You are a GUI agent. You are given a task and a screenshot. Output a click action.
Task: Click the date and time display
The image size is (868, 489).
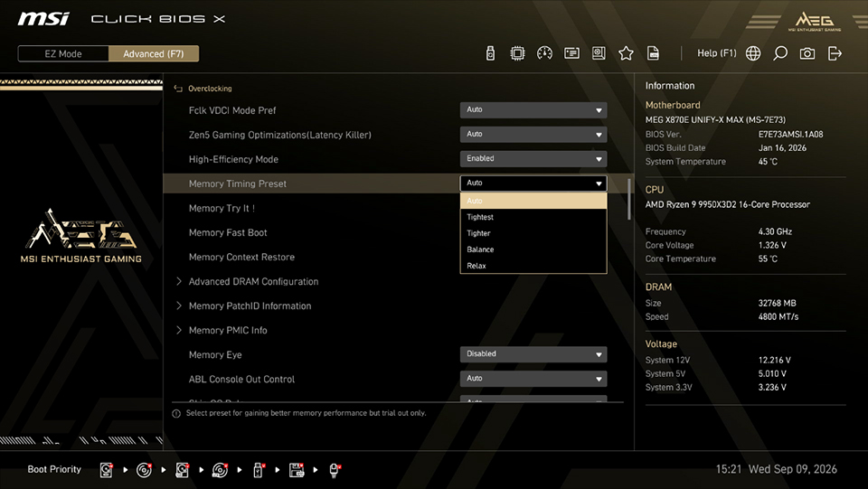776,469
